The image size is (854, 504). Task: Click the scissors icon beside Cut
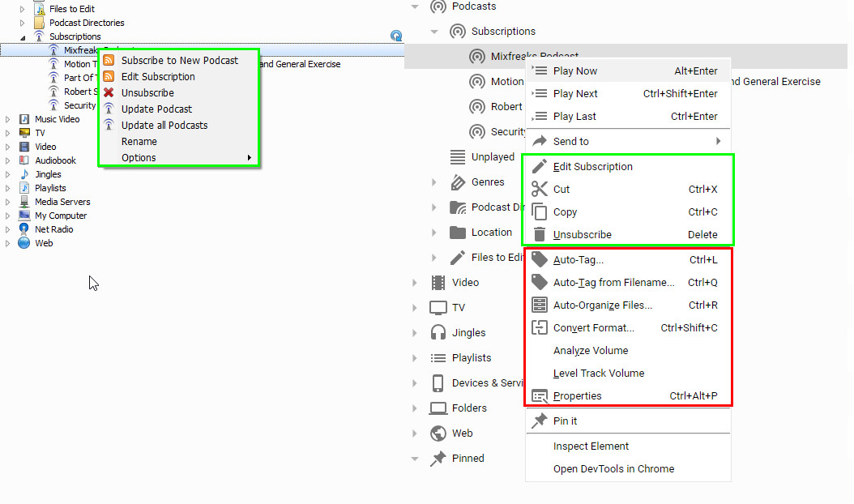pos(540,189)
